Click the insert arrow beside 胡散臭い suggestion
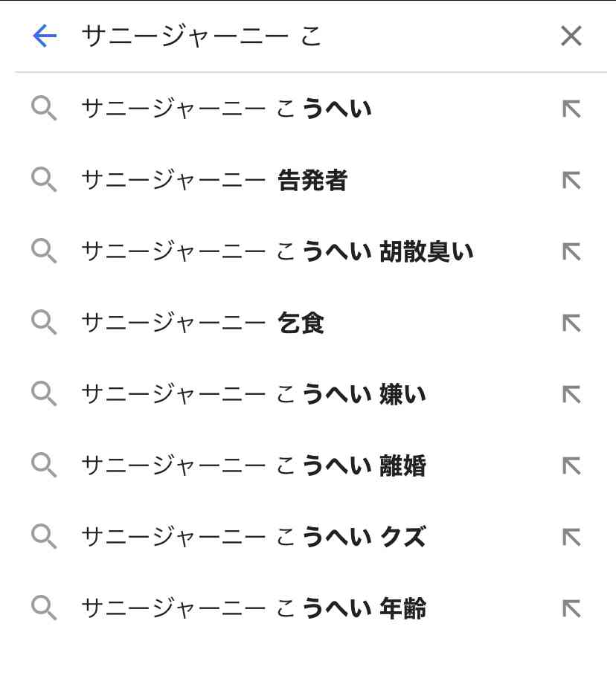Screen dimensions: 616x699 [571, 252]
